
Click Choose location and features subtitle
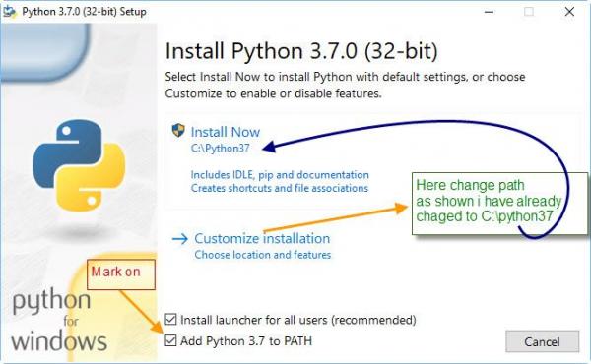pyautogui.click(x=263, y=255)
